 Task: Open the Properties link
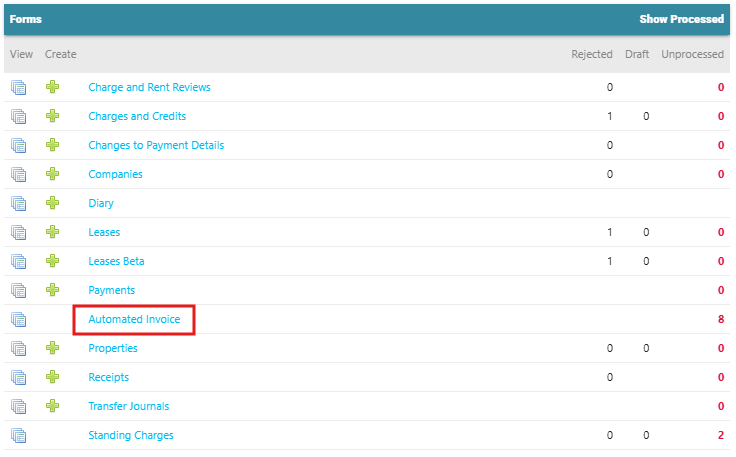113,349
